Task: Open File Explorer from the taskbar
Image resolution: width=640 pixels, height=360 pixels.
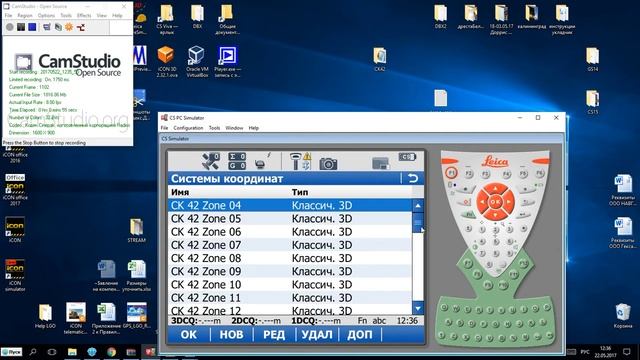Action: (72, 351)
